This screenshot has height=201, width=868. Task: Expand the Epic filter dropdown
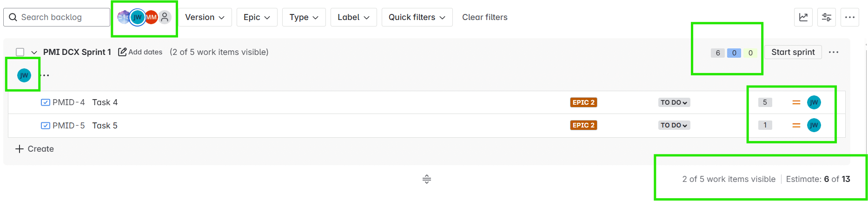tap(257, 17)
